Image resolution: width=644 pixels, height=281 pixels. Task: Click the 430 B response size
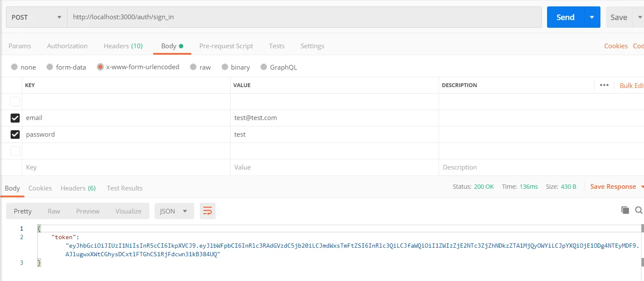coord(568,187)
